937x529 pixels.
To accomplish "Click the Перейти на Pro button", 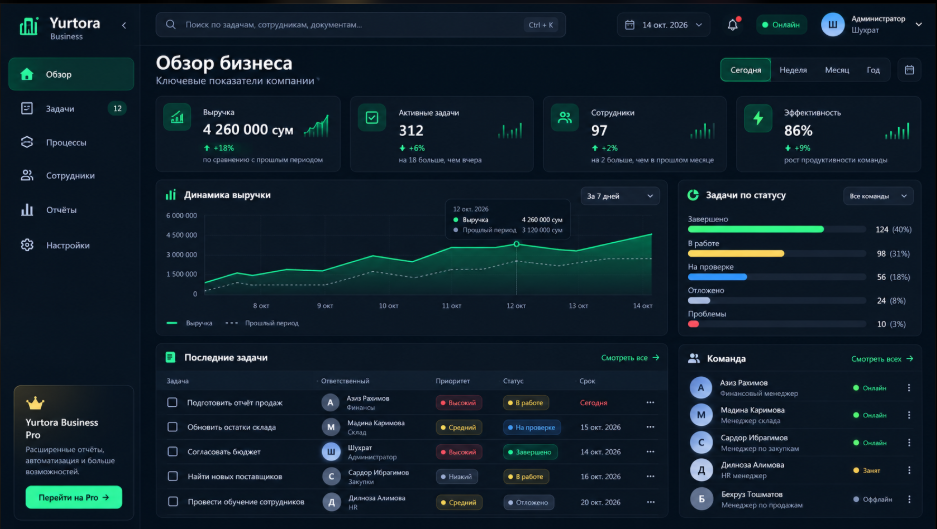I will coord(74,497).
